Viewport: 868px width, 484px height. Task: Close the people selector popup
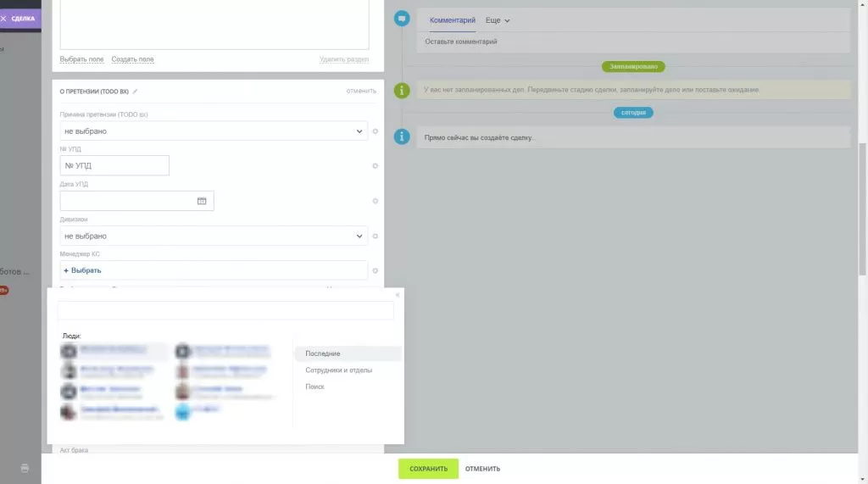[x=398, y=295]
